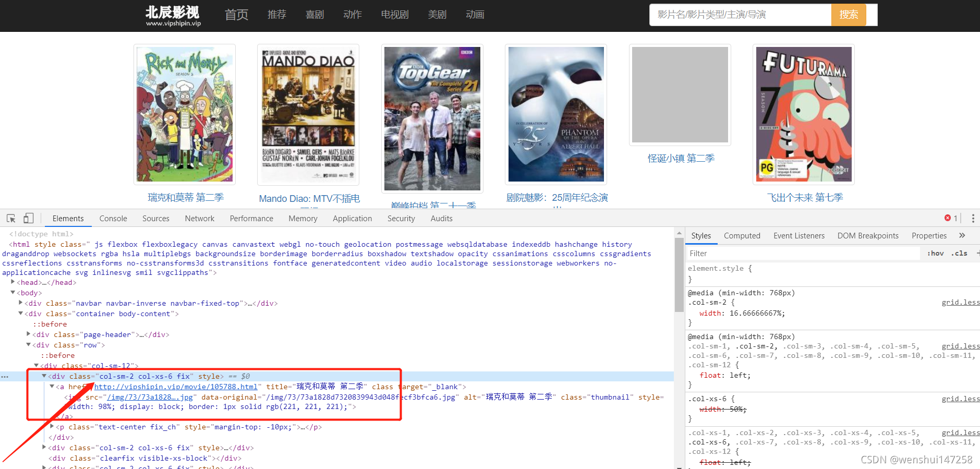Open the 瑞克和莫蒂 第二季 title link

coord(186,198)
